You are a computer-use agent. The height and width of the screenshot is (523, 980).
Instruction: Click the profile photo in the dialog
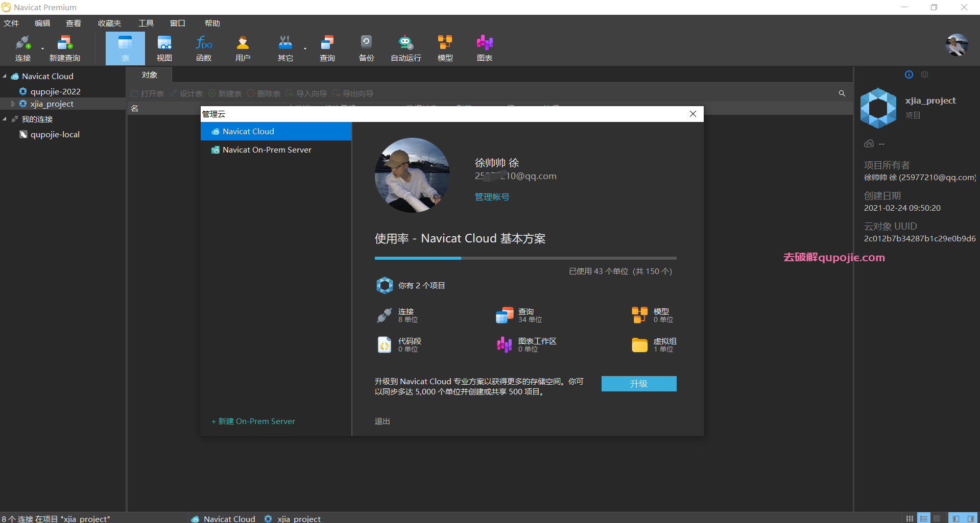click(412, 175)
